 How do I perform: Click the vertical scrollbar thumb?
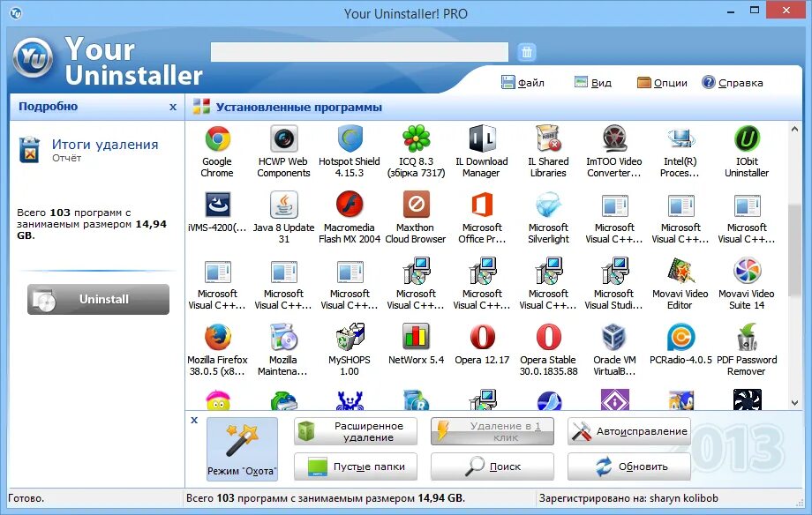coord(795,250)
